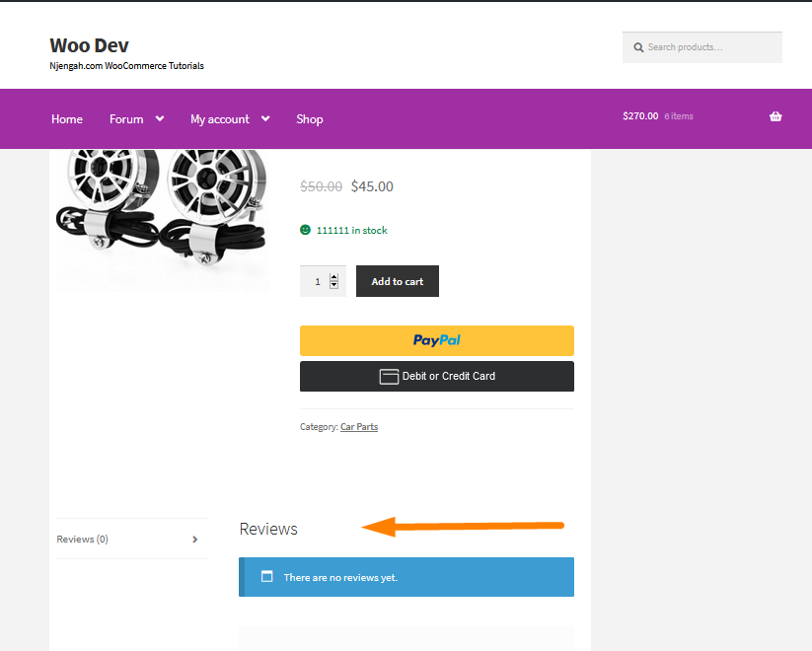View cart total $270.00 link
Screen dimensions: 812x651
tap(640, 116)
